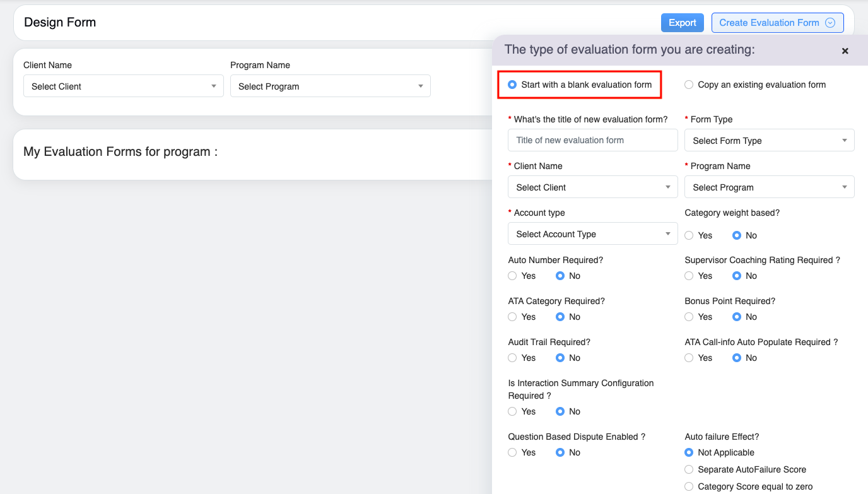Set Auto Number Required to Yes
Image resolution: width=868 pixels, height=494 pixels.
point(512,276)
